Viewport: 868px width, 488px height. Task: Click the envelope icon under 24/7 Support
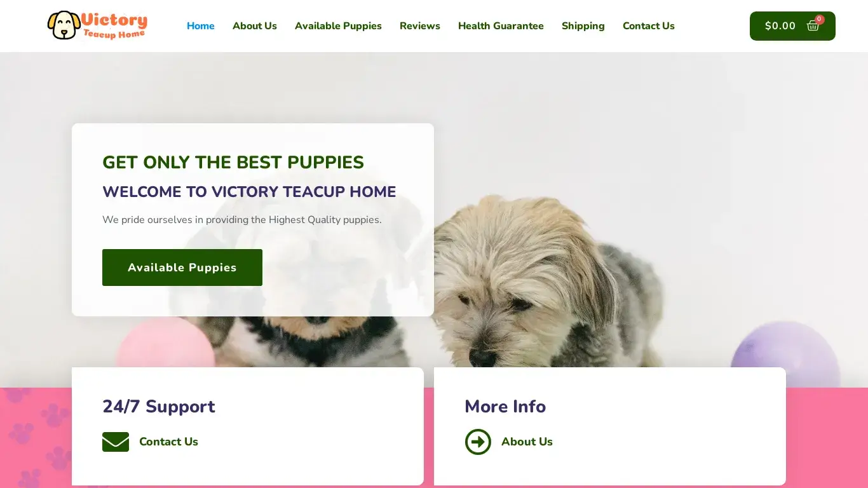click(x=116, y=442)
